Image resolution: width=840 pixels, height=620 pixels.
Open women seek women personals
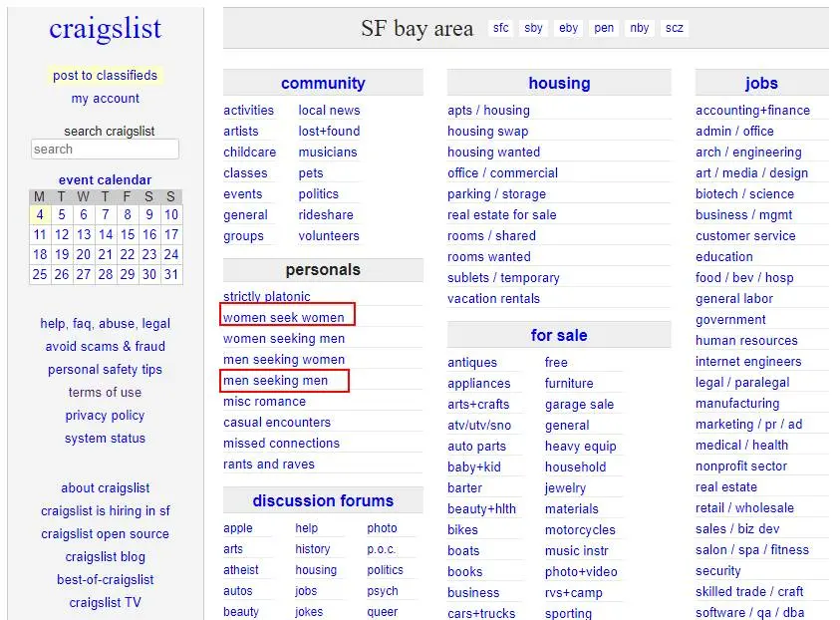(x=284, y=318)
